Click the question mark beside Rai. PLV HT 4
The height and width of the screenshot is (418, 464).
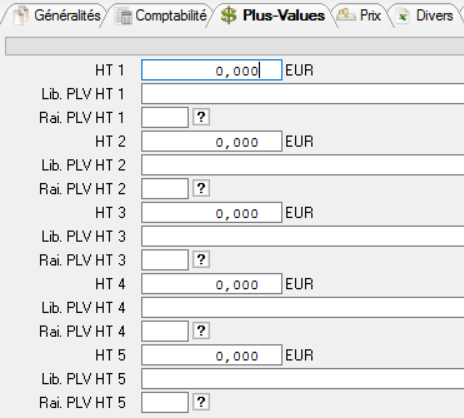pyautogui.click(x=201, y=331)
